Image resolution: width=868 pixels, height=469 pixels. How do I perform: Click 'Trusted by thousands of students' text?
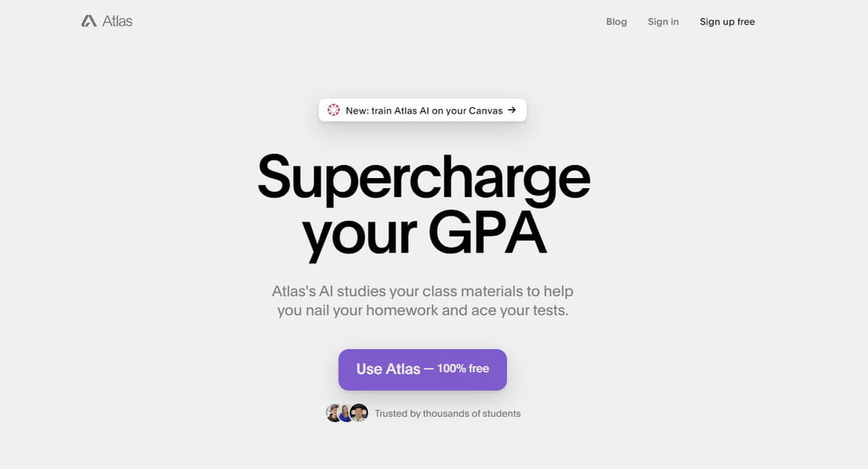(x=448, y=414)
